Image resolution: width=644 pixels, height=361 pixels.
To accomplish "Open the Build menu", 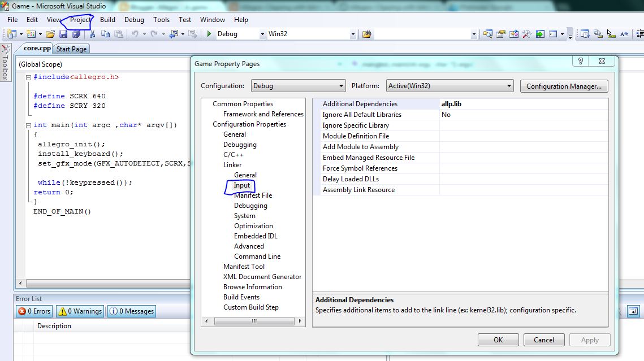I will coord(107,19).
